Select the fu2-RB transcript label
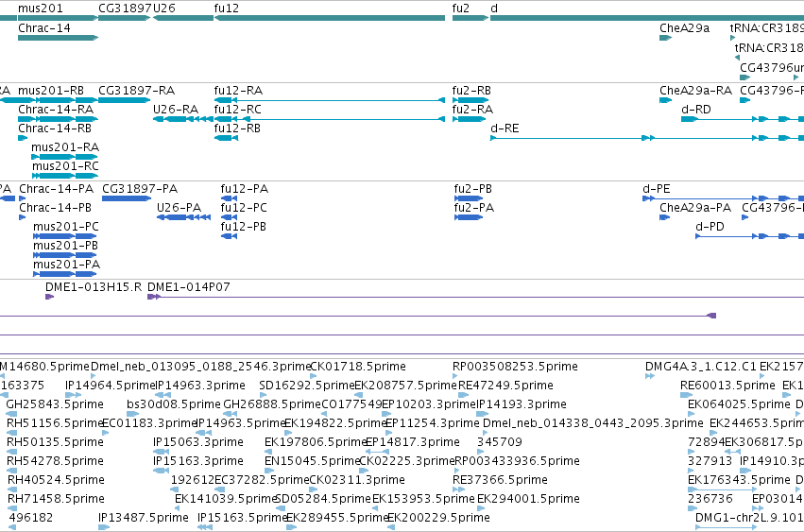 (x=471, y=91)
